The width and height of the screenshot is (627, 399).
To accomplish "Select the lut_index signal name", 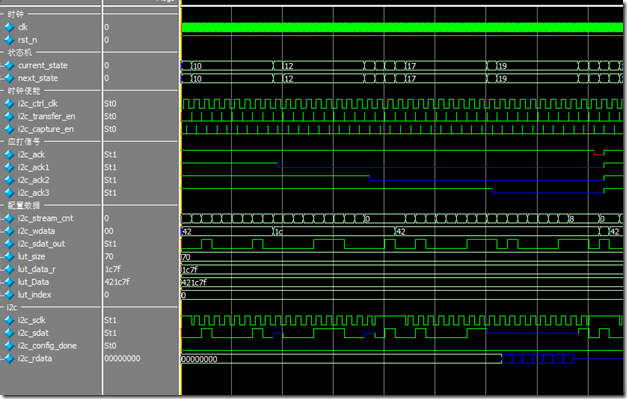I will (x=34, y=295).
